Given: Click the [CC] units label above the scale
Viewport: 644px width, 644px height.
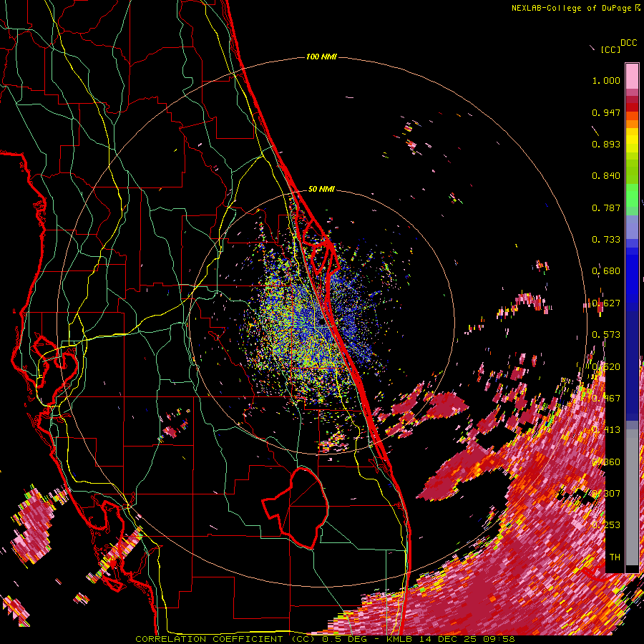Looking at the screenshot, I should [610, 49].
